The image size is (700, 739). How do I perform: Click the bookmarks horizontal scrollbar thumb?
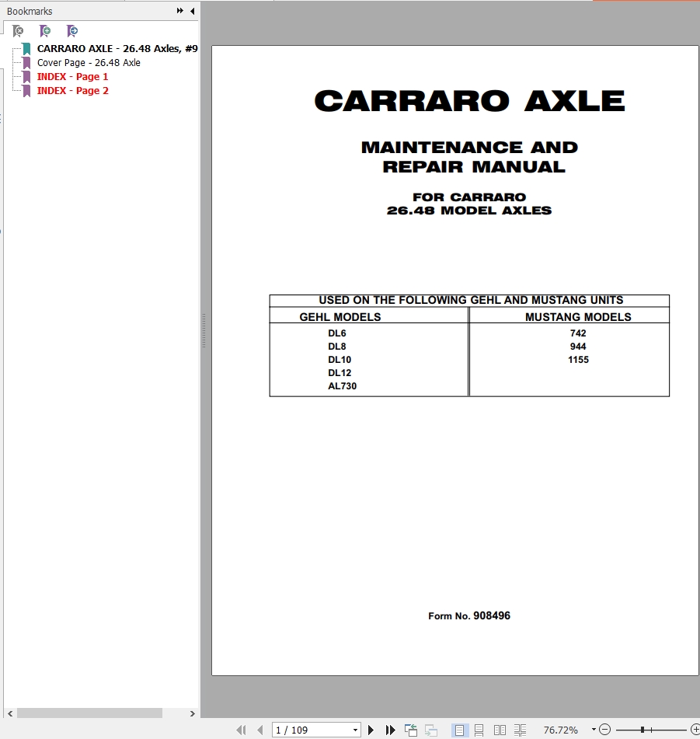coord(89,713)
